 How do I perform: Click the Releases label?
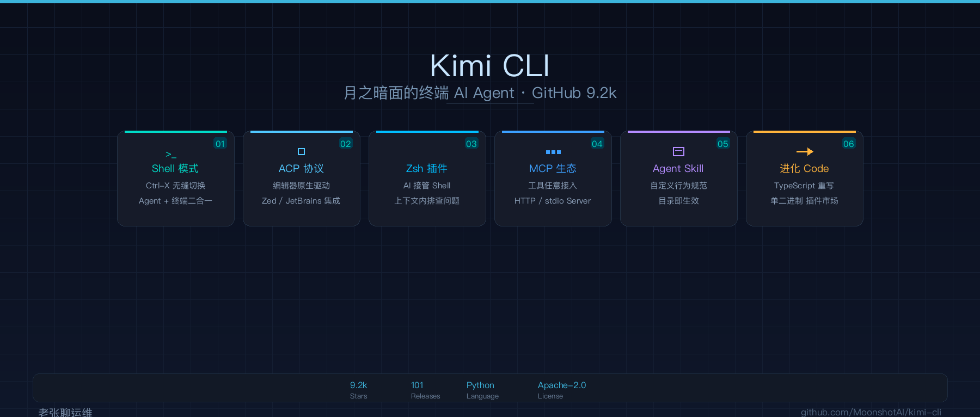click(x=425, y=396)
